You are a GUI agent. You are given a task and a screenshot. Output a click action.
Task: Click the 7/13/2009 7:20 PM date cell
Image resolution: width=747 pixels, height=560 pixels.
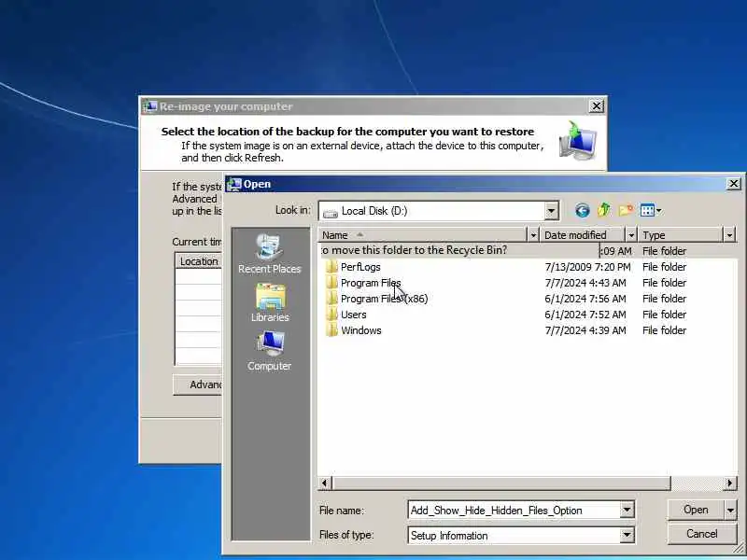[587, 267]
